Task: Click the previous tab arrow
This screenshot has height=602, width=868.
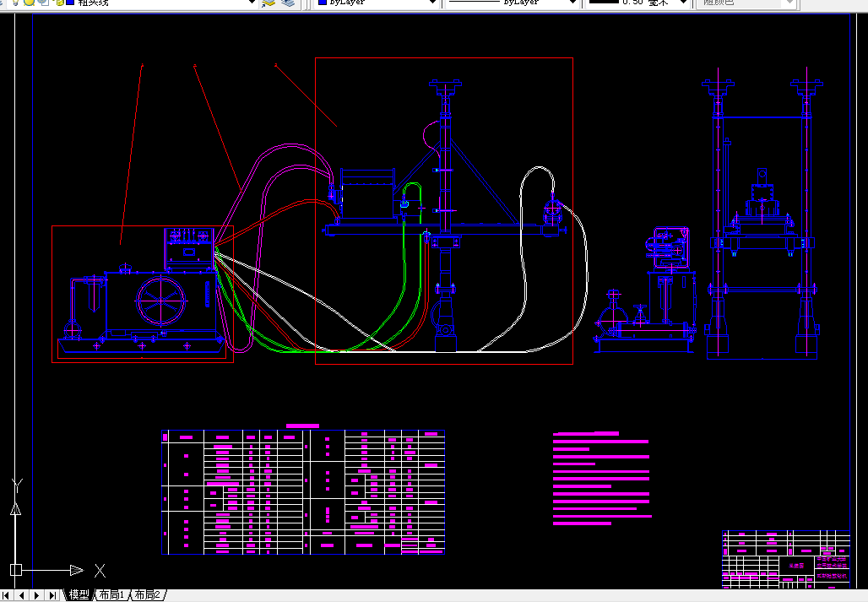Action: (21, 595)
